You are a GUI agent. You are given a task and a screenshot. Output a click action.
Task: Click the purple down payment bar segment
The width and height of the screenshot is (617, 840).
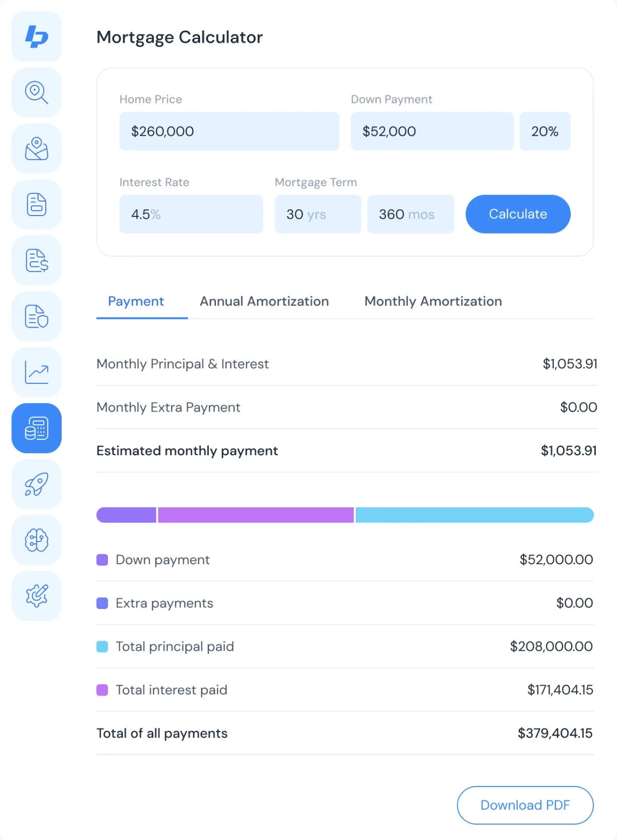tap(126, 515)
